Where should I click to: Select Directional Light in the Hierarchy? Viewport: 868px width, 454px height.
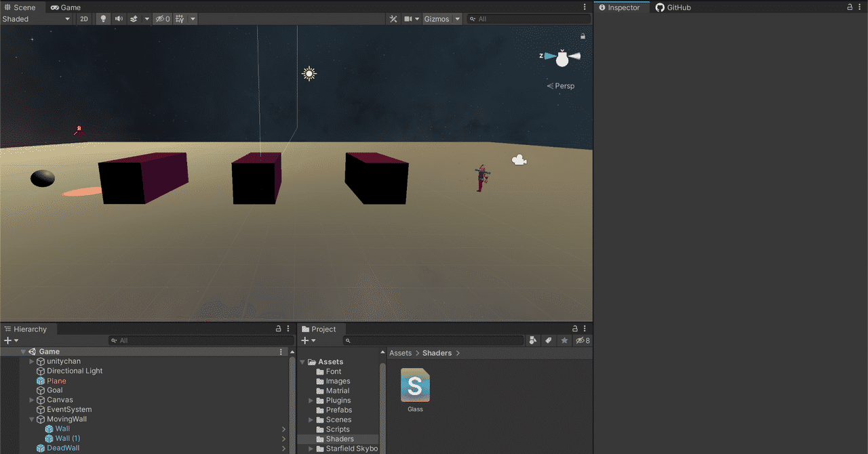[75, 371]
